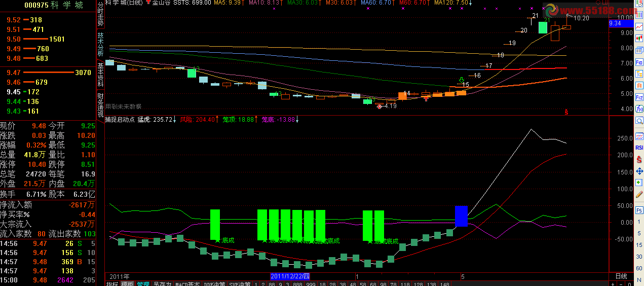This screenshot has height=286, width=644.
Task: Select template tab 148 at bottom
Action: (x=444, y=284)
